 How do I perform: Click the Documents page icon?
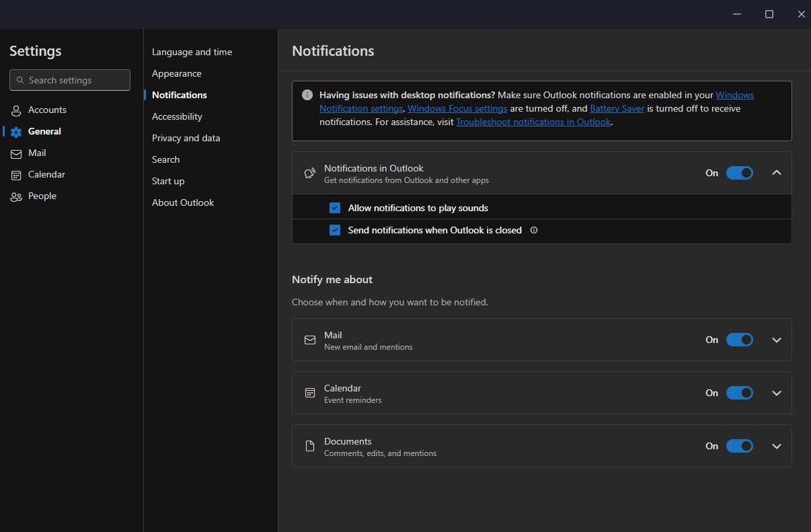(x=310, y=446)
